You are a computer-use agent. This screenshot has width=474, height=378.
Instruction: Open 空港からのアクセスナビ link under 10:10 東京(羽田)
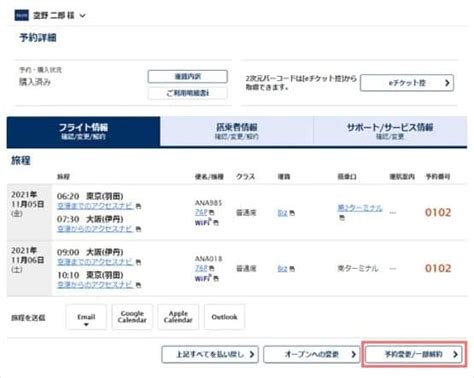coord(95,285)
